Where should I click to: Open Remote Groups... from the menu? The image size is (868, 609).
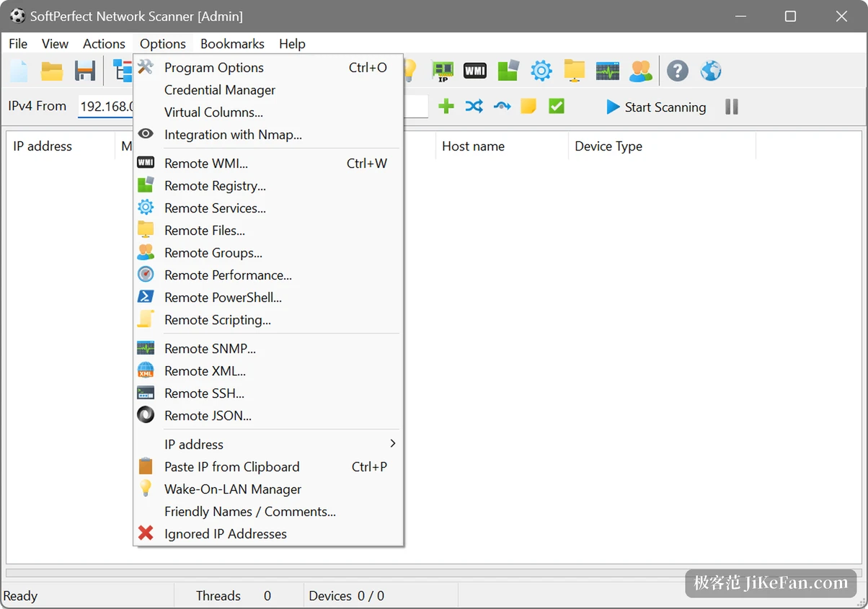click(268, 253)
